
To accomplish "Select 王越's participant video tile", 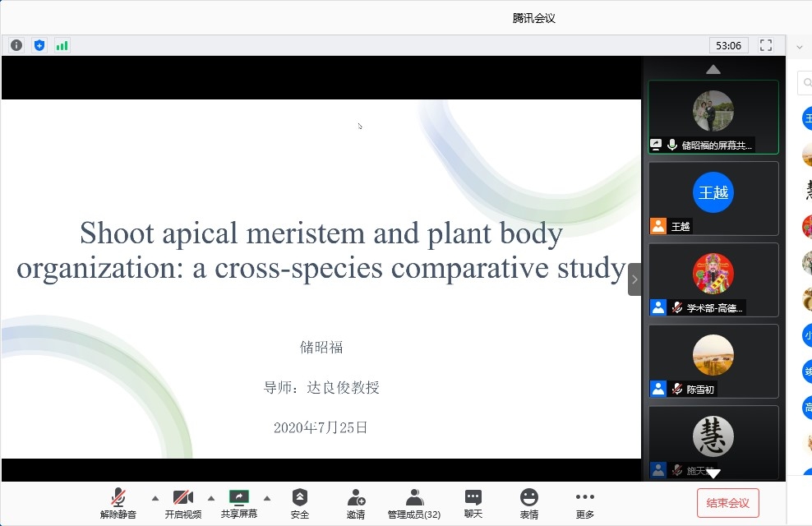I will [713, 198].
